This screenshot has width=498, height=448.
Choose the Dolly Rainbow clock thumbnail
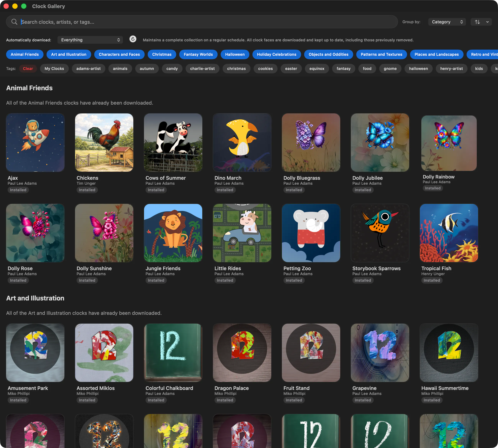(x=449, y=143)
